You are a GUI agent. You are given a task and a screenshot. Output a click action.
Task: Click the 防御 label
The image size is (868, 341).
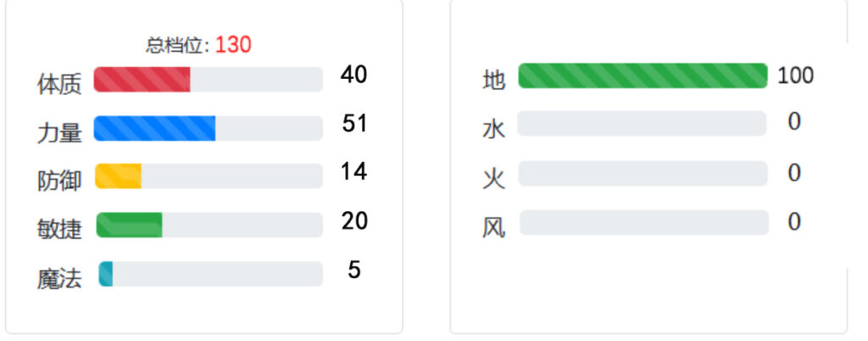(59, 181)
